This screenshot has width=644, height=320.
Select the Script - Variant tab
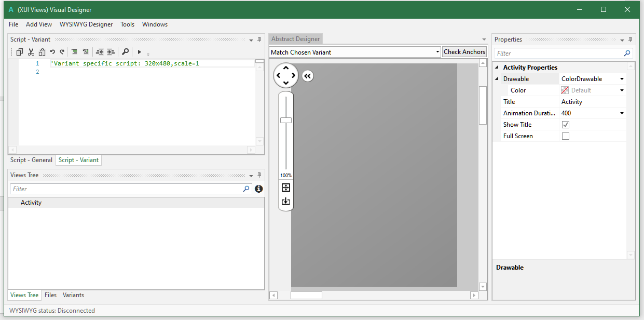point(78,160)
